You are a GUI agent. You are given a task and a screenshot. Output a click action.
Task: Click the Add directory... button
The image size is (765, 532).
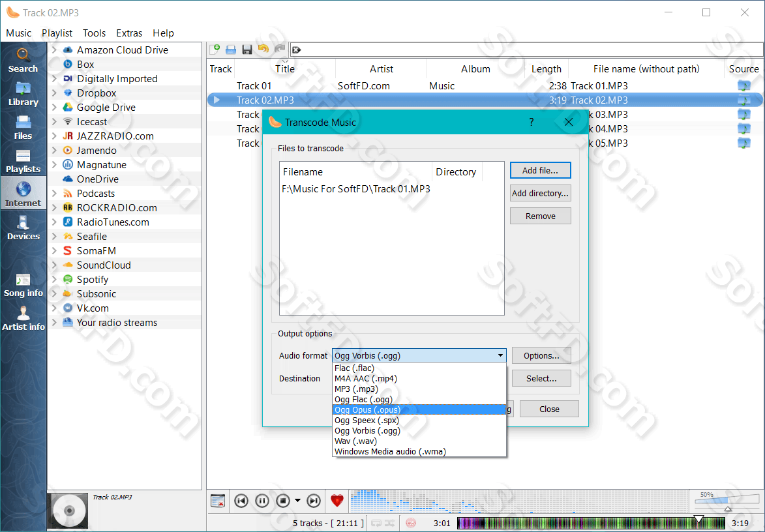coord(540,193)
